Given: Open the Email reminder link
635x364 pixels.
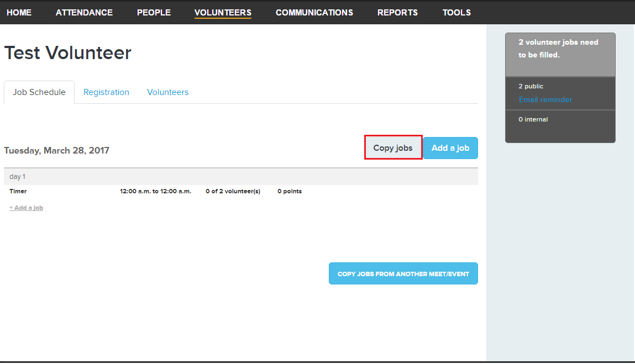Looking at the screenshot, I should click(545, 99).
